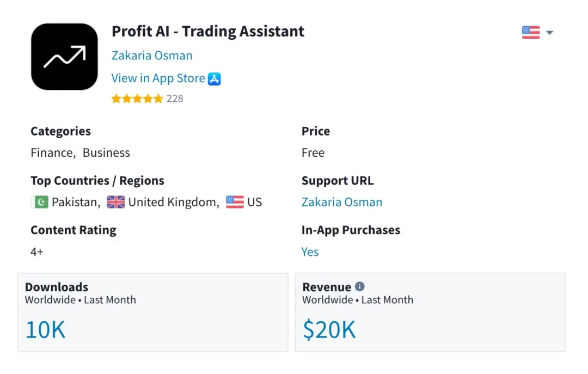Open Zakaria Osman developer link

click(x=152, y=56)
